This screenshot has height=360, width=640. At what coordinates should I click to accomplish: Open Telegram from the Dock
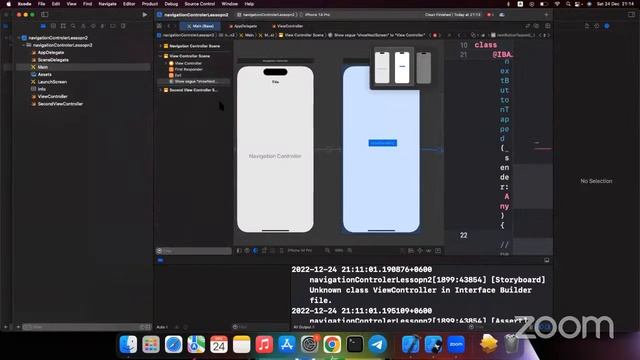click(378, 344)
